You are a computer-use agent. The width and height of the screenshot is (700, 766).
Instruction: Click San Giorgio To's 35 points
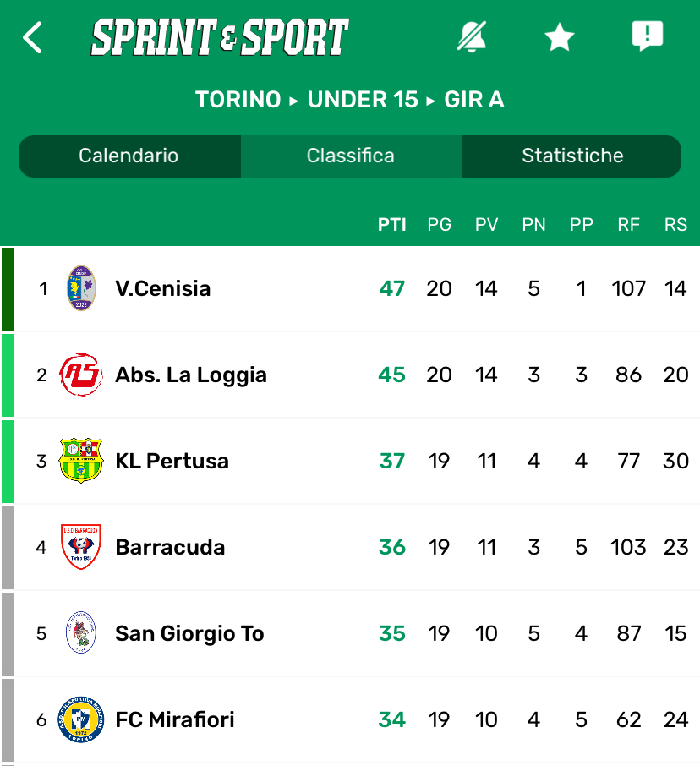click(391, 633)
